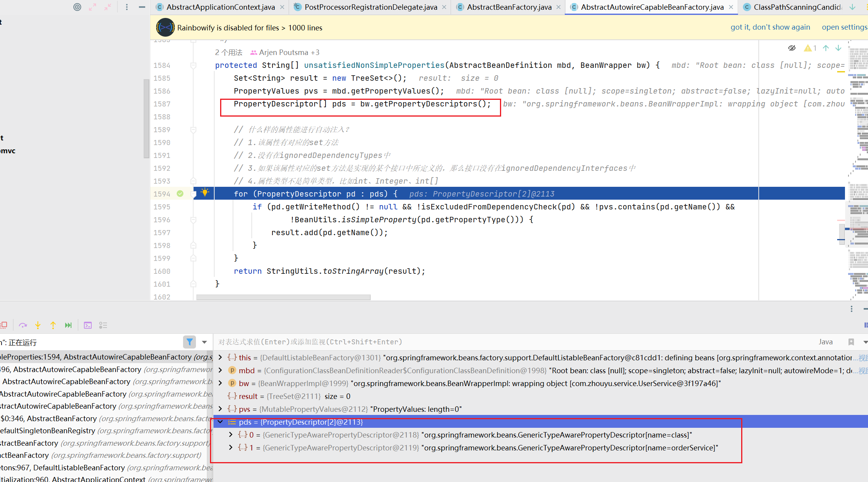
Task: Click the watch bookmark icon beside Java
Action: coord(851,342)
